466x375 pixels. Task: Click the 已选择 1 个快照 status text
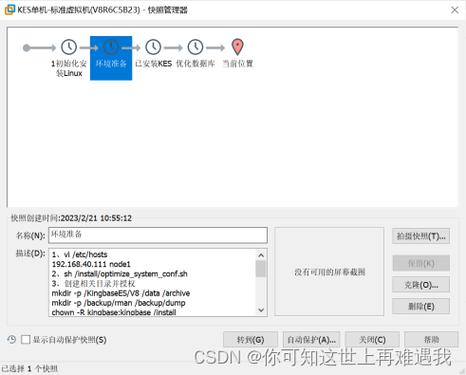point(29,369)
